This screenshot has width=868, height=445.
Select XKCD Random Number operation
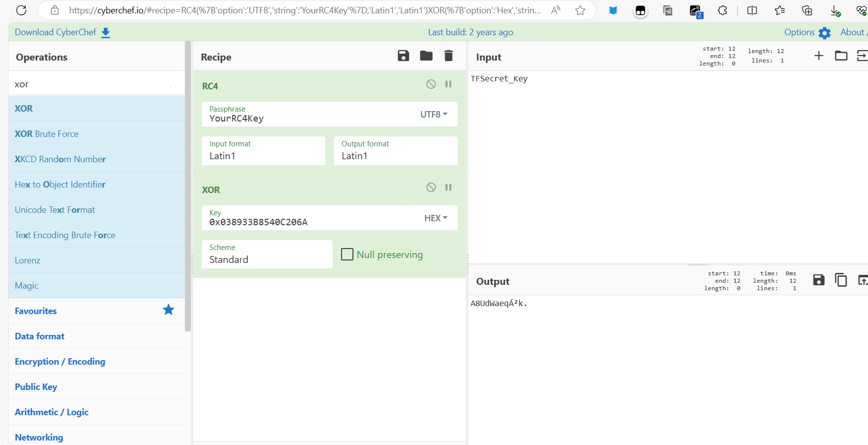pos(96,159)
